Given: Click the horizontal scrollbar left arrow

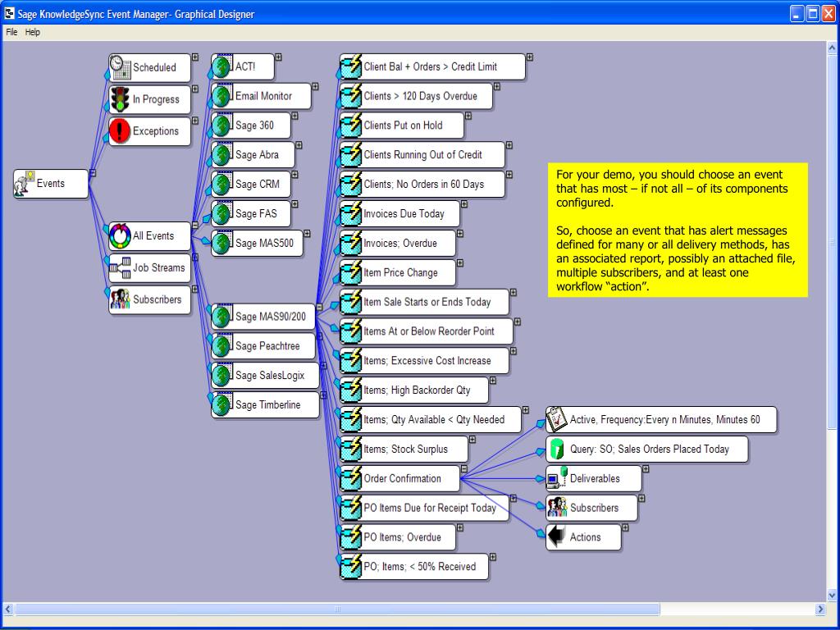Looking at the screenshot, I should (x=8, y=609).
